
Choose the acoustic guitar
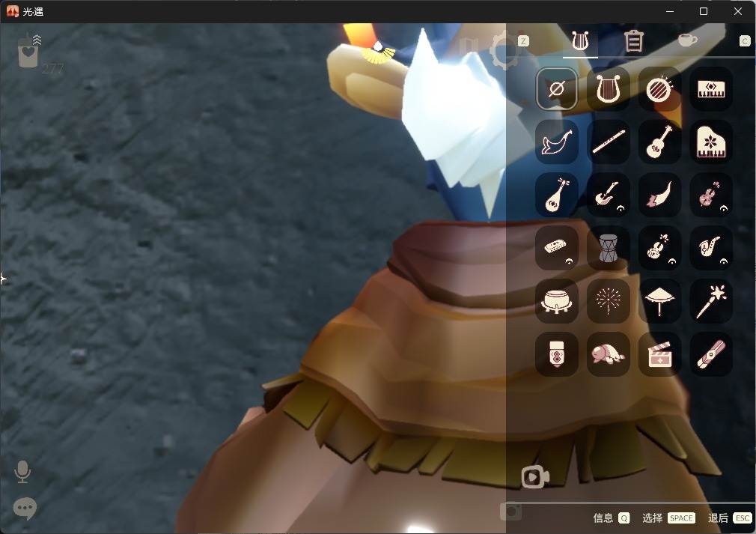click(x=659, y=142)
